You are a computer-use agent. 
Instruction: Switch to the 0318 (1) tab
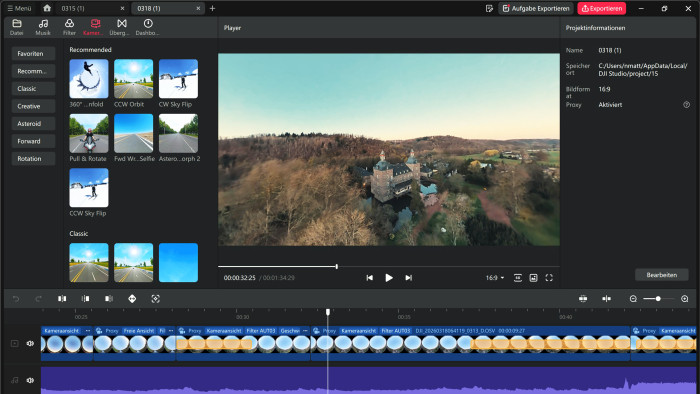point(149,8)
